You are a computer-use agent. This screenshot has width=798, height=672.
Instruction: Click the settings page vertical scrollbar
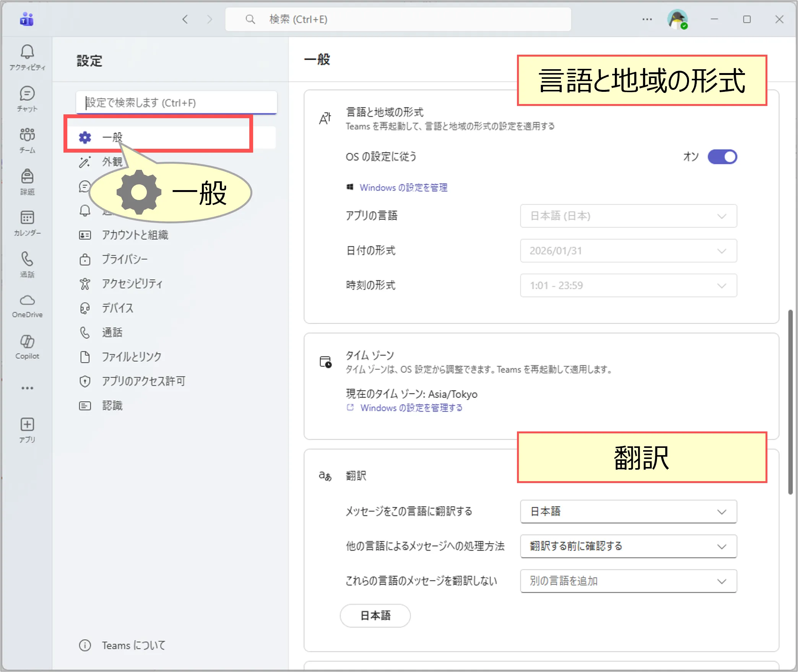(790, 402)
